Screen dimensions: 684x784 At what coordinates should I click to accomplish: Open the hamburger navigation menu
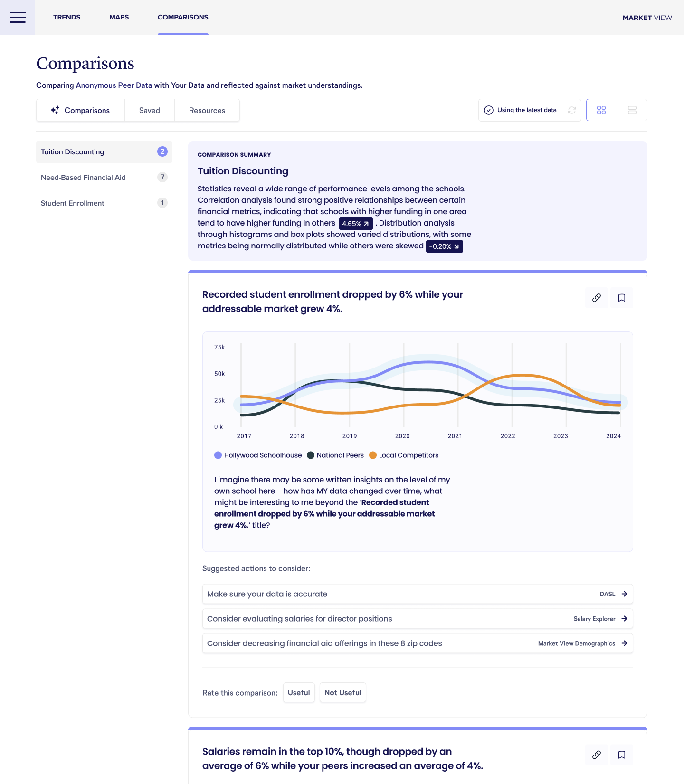(18, 18)
